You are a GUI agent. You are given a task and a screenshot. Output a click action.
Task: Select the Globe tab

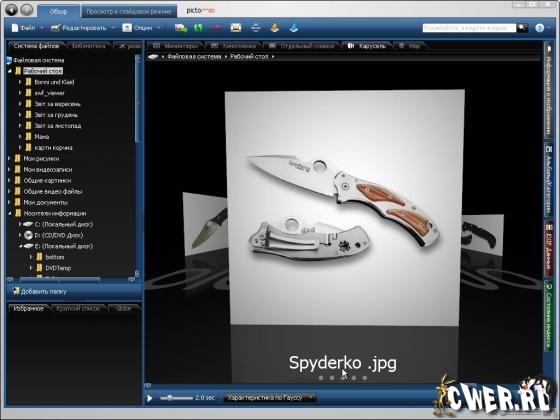(124, 309)
